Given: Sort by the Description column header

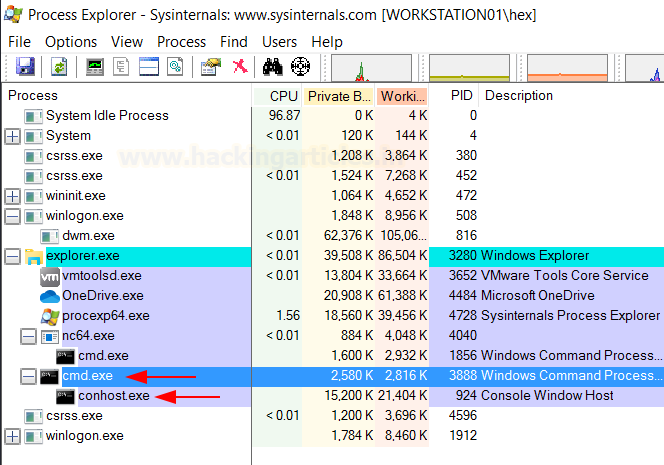Looking at the screenshot, I should click(x=571, y=96).
